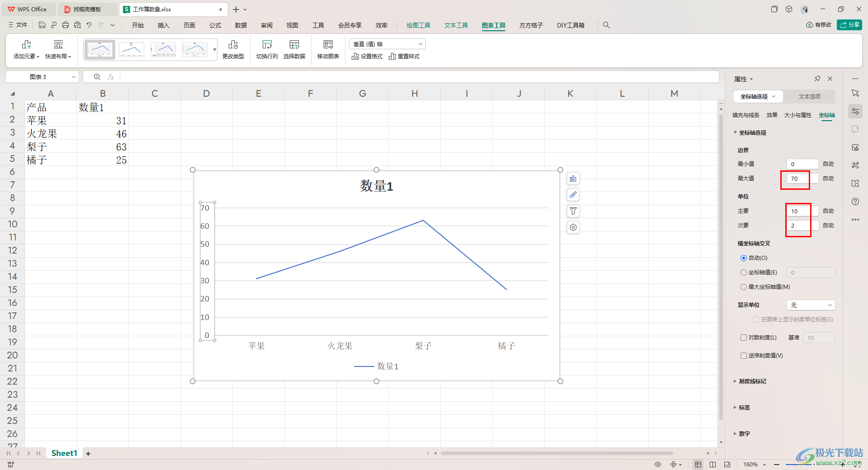Viewport: 868px width, 470px height.
Task: Click the Print icon in quick toolbar
Action: [x=66, y=25]
